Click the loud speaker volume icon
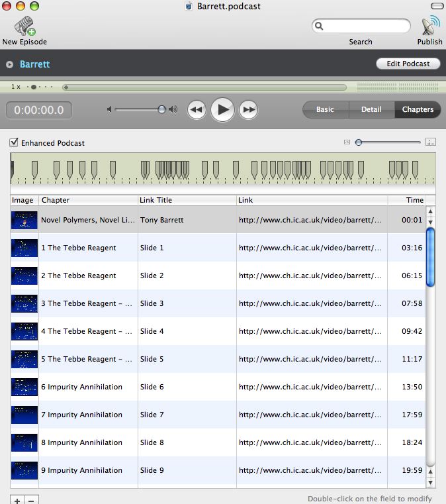This screenshot has width=446, height=504. pos(173,110)
